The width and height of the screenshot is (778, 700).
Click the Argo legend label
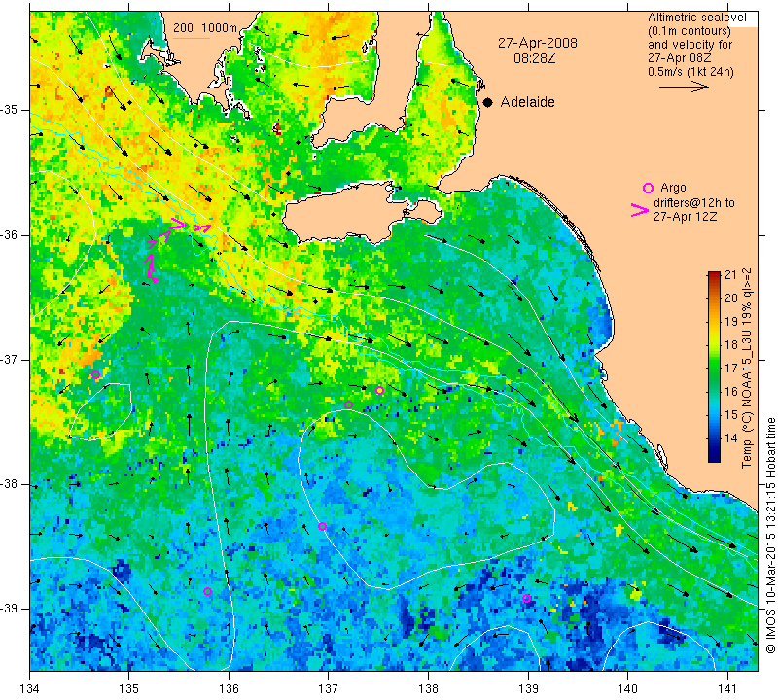673,188
